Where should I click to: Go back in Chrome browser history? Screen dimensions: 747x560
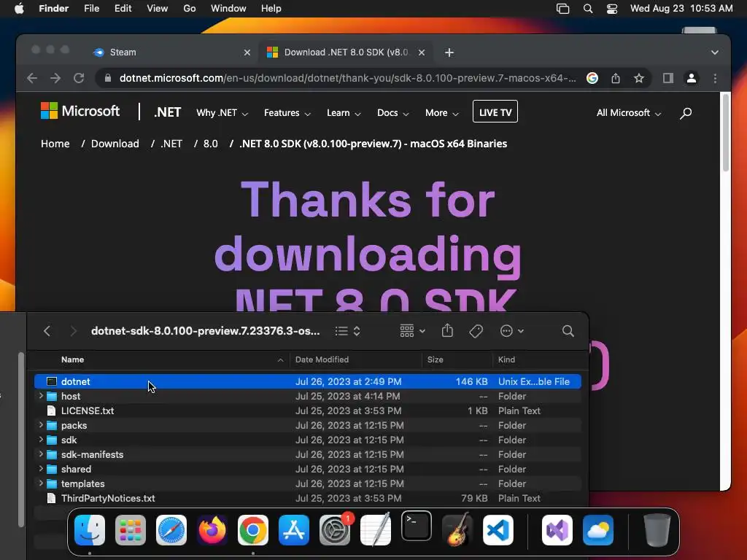tap(32, 78)
